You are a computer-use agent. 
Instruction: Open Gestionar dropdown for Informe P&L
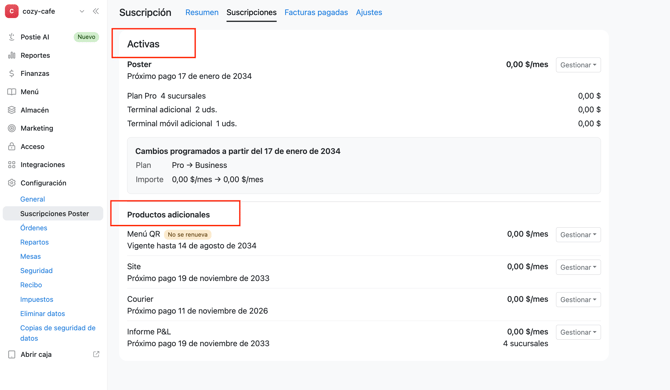pyautogui.click(x=578, y=332)
